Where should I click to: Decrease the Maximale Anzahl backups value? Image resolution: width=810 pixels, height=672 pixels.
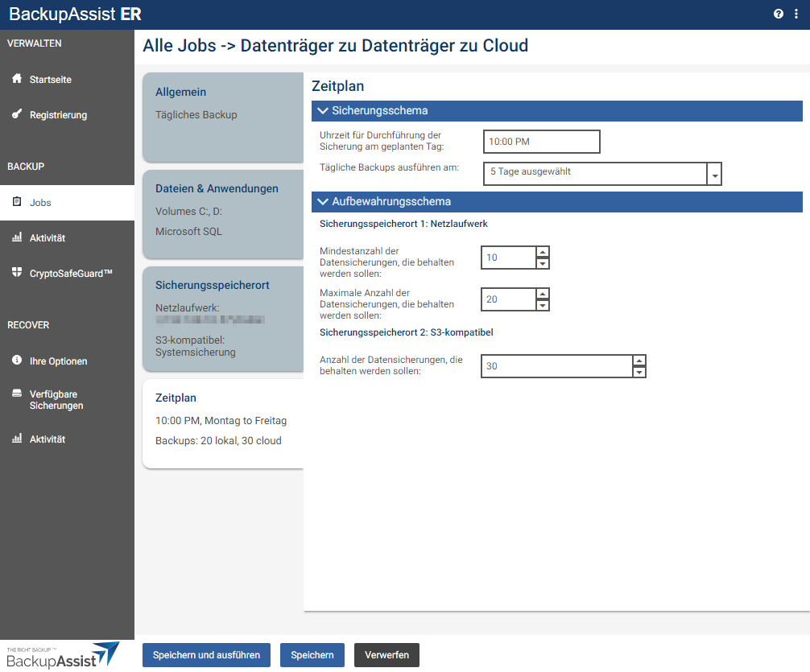click(x=543, y=305)
